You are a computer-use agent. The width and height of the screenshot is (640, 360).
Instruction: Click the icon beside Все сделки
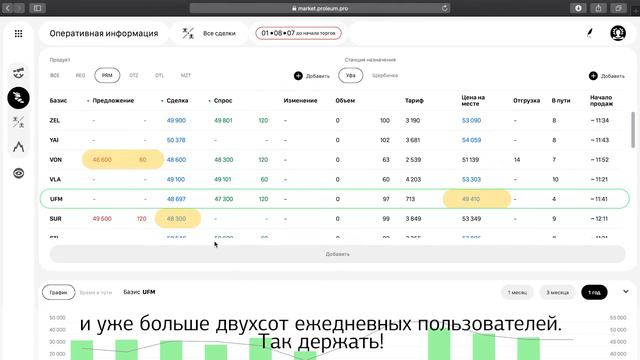tap(188, 33)
